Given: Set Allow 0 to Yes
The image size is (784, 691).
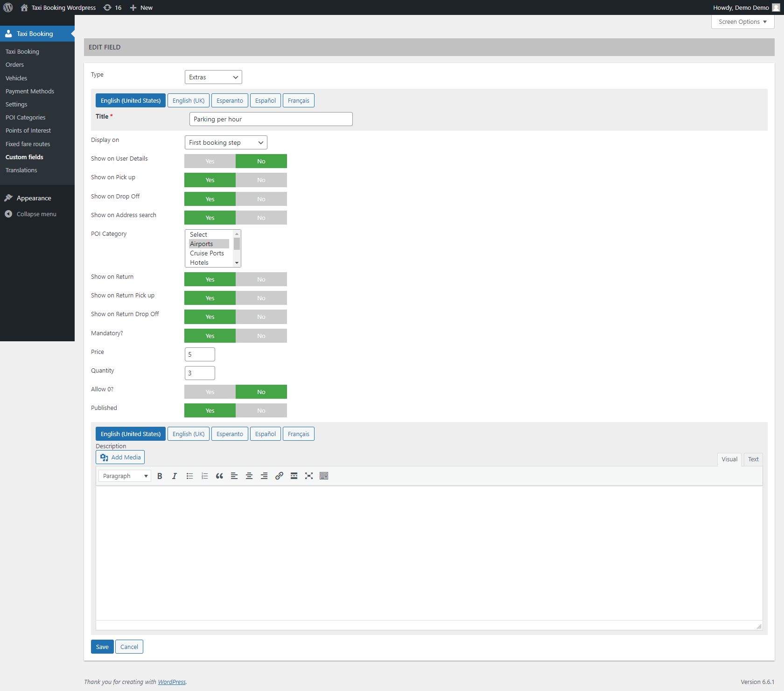Looking at the screenshot, I should pos(210,392).
